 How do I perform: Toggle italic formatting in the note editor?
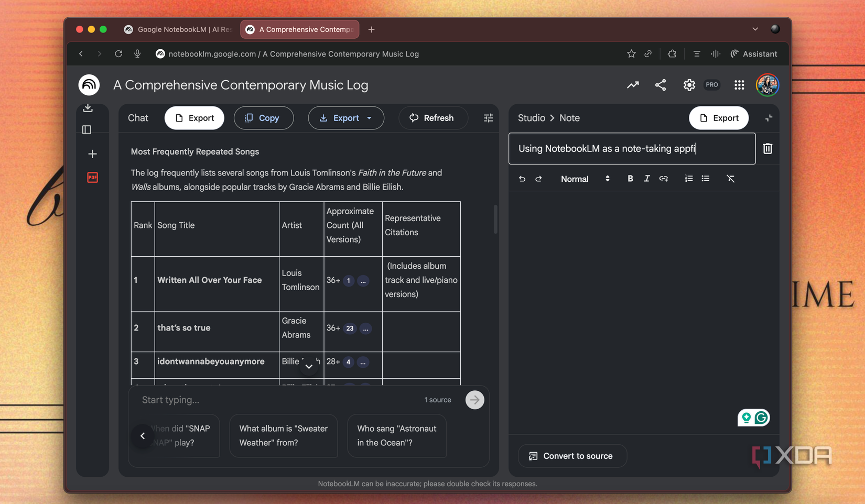point(647,179)
